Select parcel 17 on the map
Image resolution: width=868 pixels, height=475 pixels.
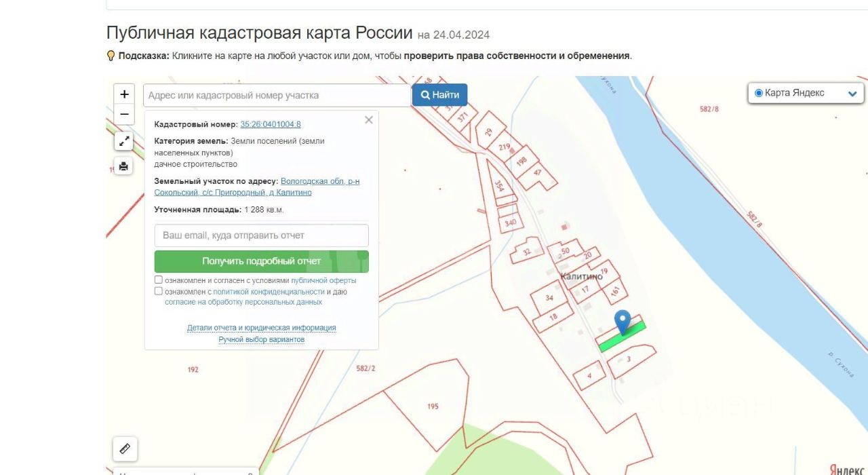[x=585, y=290]
